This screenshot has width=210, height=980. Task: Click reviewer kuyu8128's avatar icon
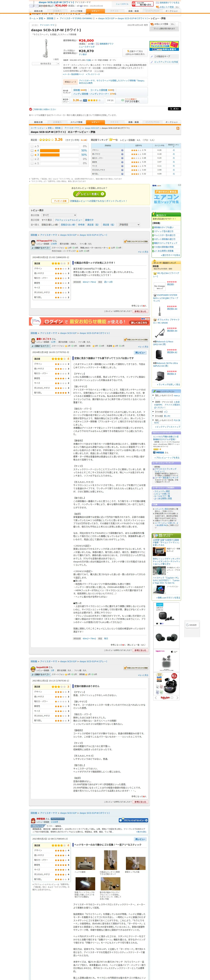coord(33,669)
